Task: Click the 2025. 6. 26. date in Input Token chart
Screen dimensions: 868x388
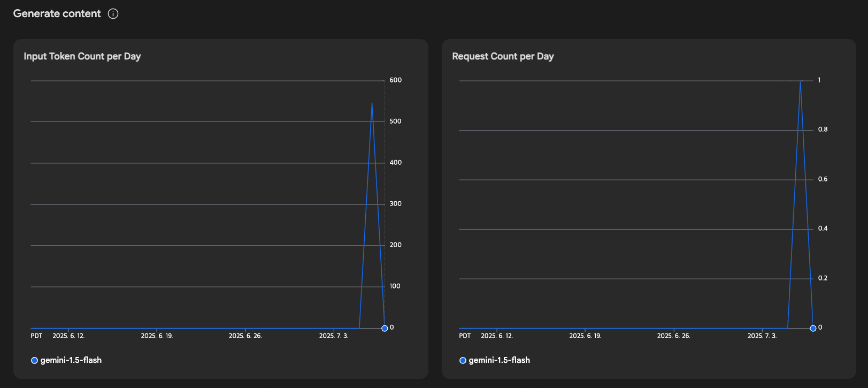Action: pos(245,336)
